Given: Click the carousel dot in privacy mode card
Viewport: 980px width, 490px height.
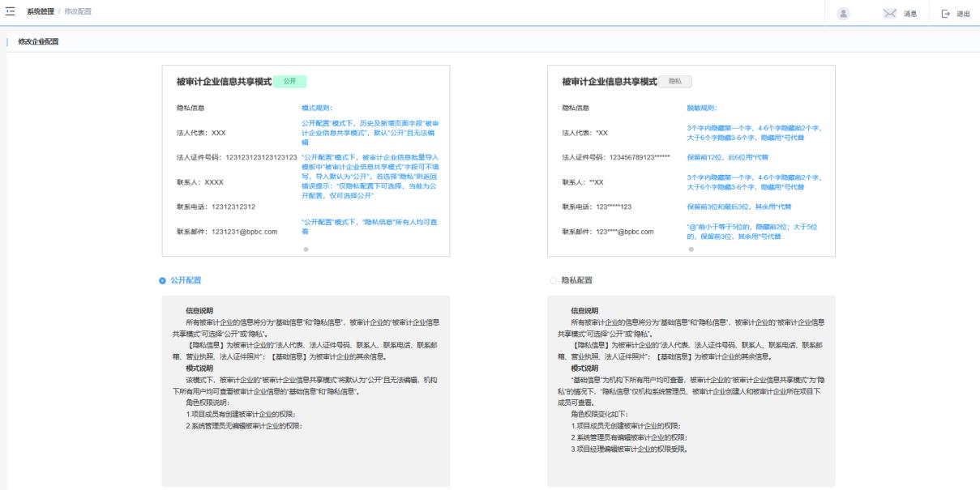Looking at the screenshot, I should [691, 249].
